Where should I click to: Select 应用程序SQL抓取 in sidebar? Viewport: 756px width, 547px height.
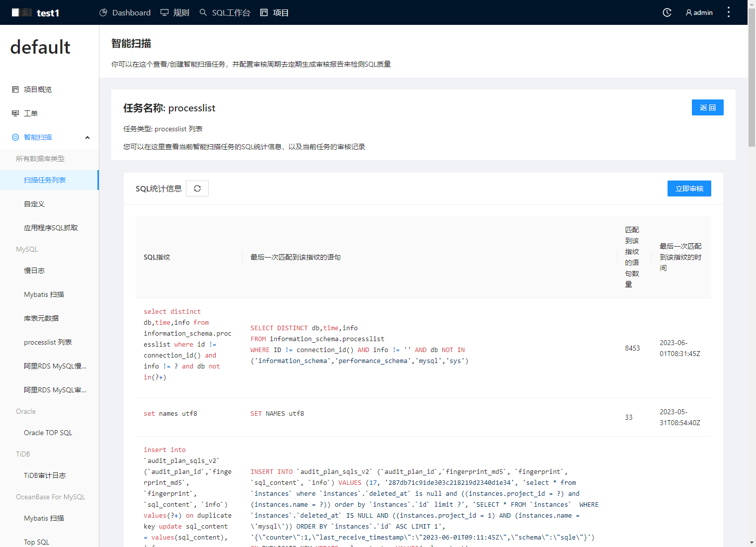click(x=49, y=228)
